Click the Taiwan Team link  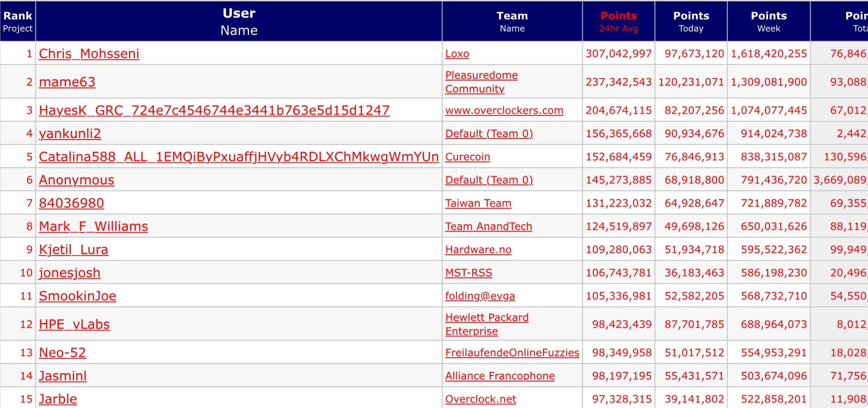point(478,203)
